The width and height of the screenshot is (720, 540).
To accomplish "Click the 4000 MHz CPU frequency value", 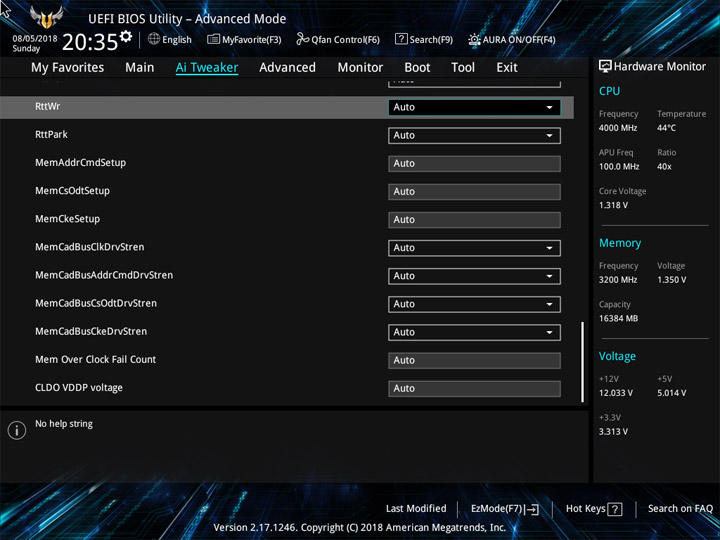I will tap(618, 128).
